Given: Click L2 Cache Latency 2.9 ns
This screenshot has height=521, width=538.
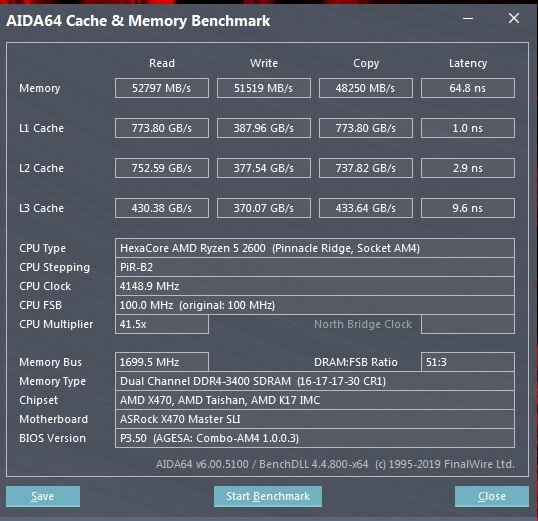Looking at the screenshot, I should click(468, 168).
